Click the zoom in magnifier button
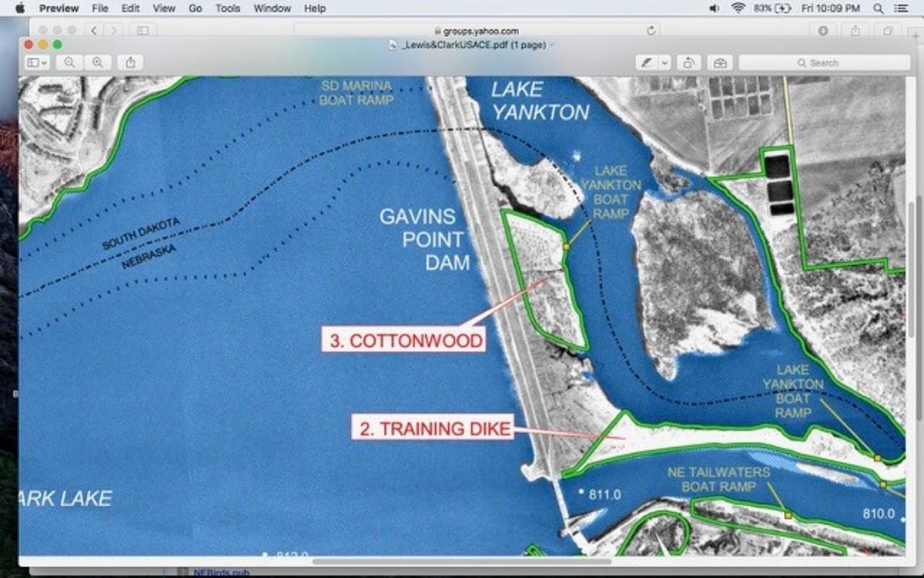 98,62
